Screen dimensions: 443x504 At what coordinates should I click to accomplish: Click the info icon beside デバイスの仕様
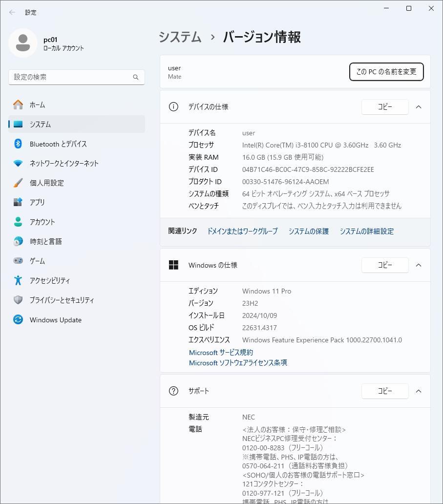(x=173, y=107)
